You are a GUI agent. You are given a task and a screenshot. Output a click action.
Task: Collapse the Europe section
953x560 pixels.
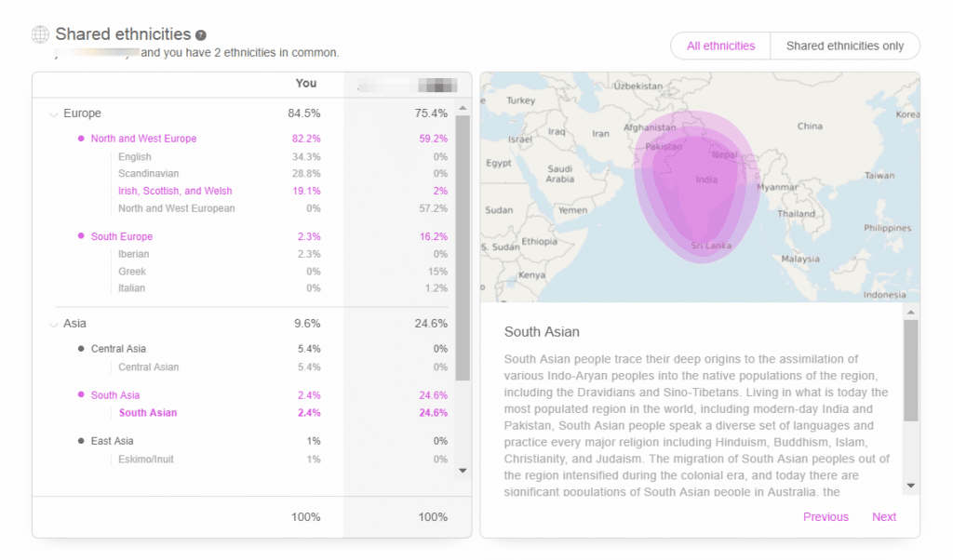click(54, 113)
